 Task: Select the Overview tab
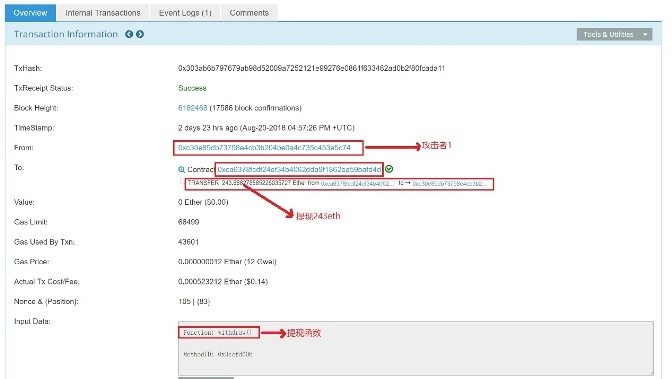click(x=30, y=13)
